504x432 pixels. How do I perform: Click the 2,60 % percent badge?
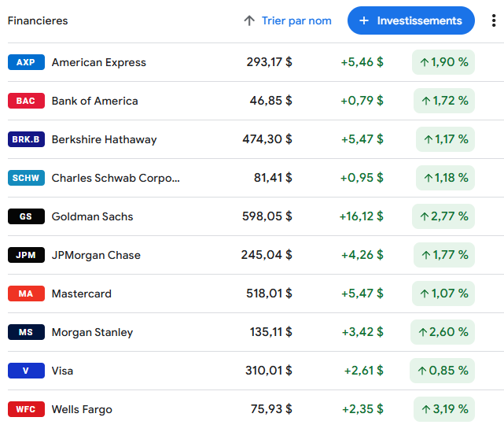pos(443,332)
